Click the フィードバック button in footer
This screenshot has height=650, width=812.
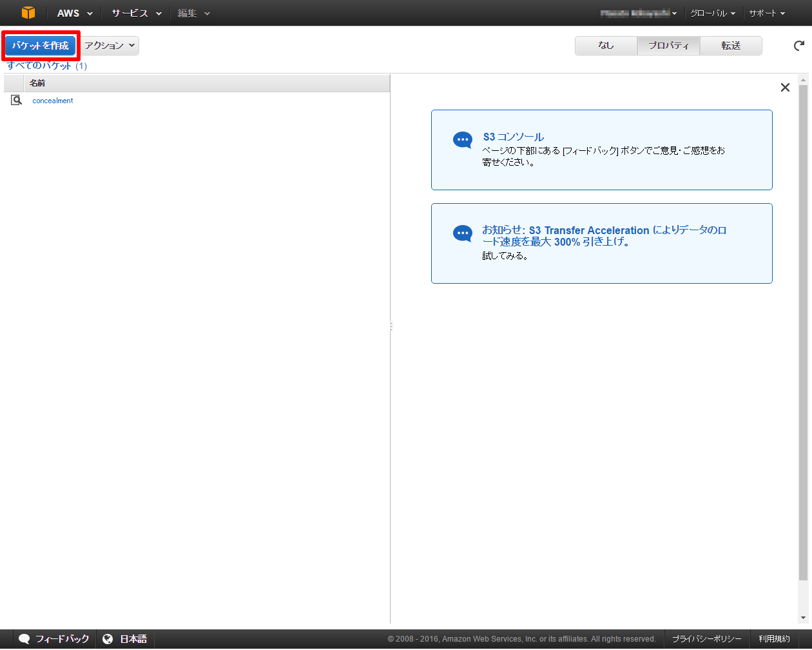(55, 639)
